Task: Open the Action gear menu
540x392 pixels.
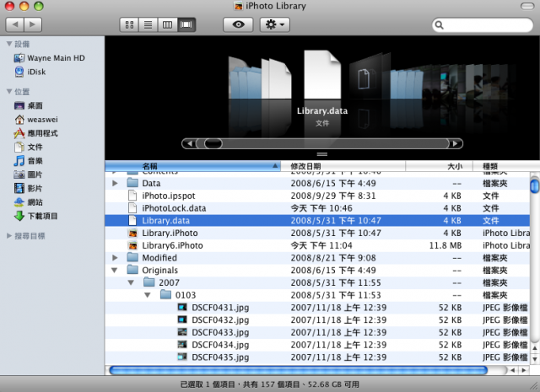Action: tap(274, 24)
